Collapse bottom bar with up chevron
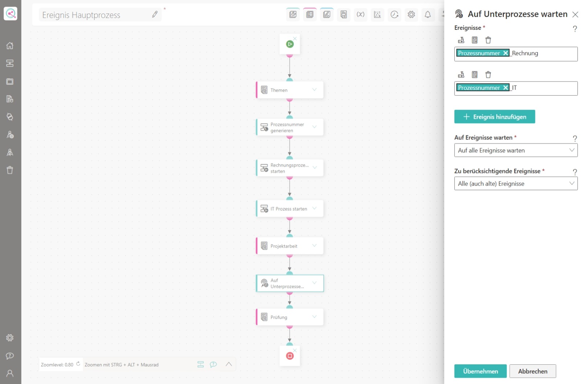Image resolution: width=588 pixels, height=384 pixels. [229, 364]
